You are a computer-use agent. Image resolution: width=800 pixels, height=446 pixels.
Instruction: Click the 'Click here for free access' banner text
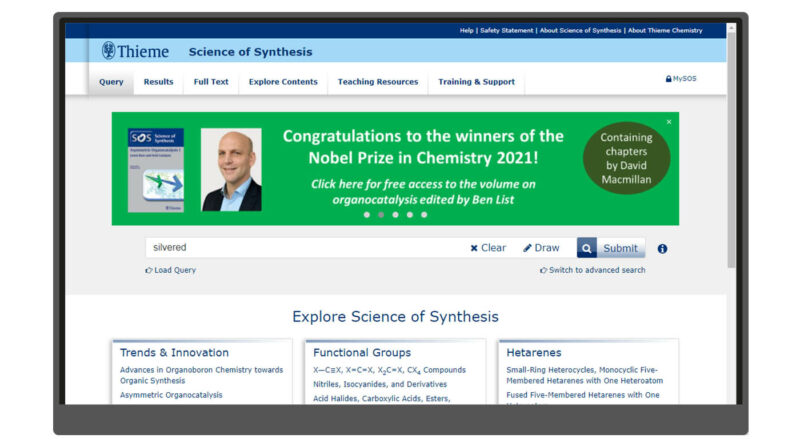[x=423, y=192]
